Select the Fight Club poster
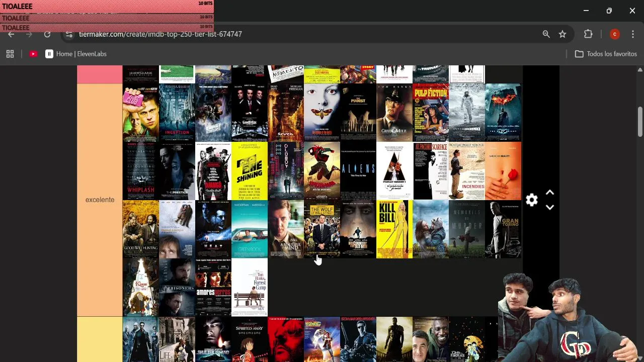The height and width of the screenshot is (362, 644). click(140, 113)
